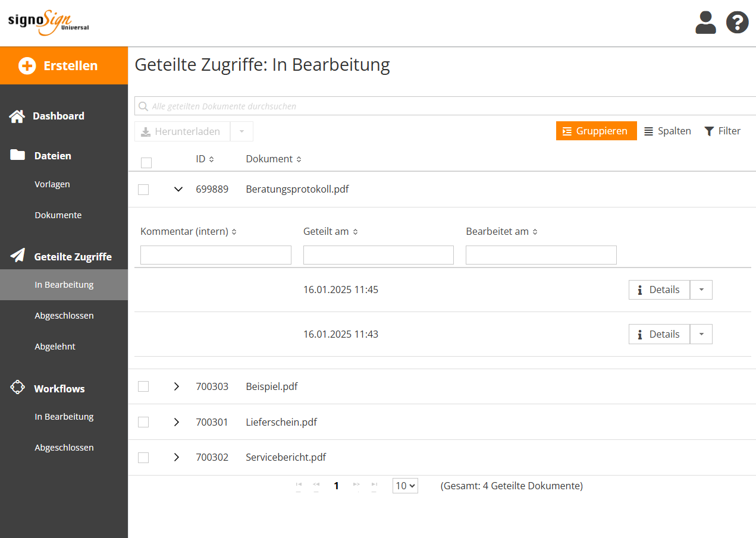The height and width of the screenshot is (538, 756).
Task: Click the shared documents search field
Action: point(446,106)
